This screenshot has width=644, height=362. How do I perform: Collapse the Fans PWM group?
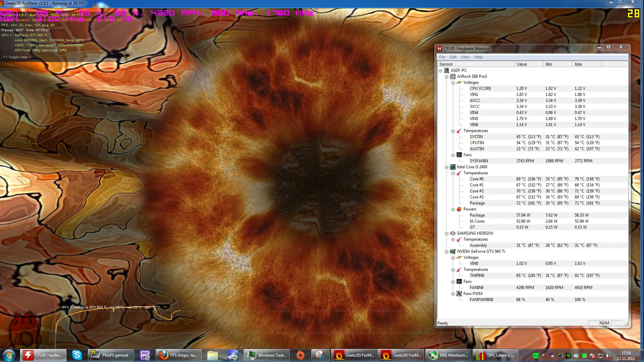point(453,294)
